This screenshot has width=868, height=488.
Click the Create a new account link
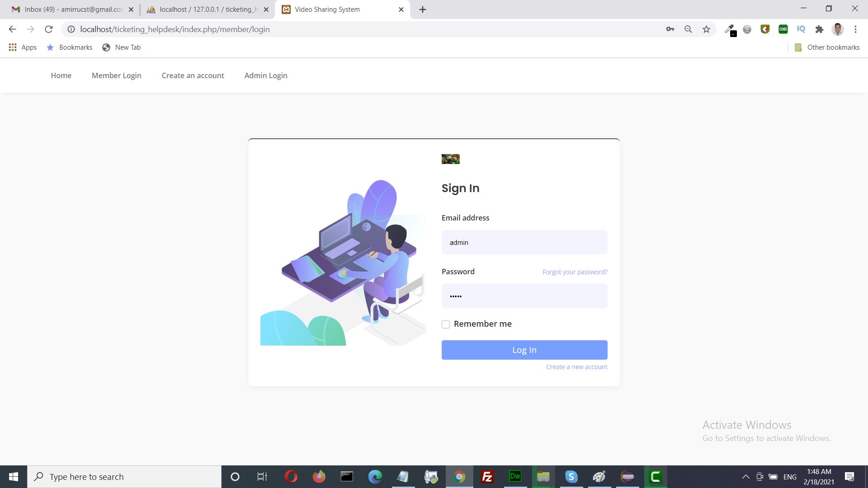click(576, 367)
